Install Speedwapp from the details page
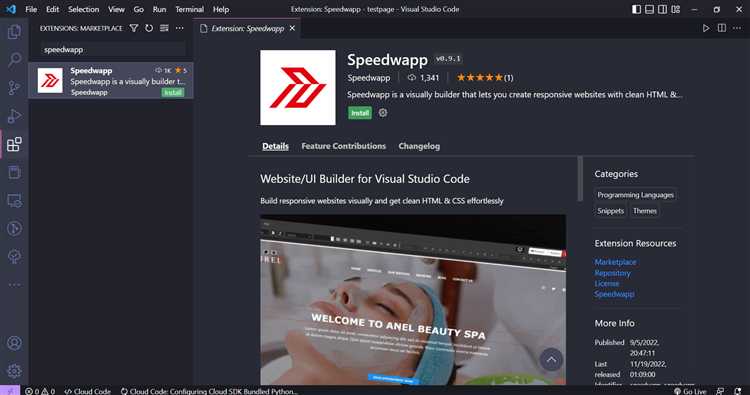Viewport: 750px width, 395px height. click(x=360, y=113)
